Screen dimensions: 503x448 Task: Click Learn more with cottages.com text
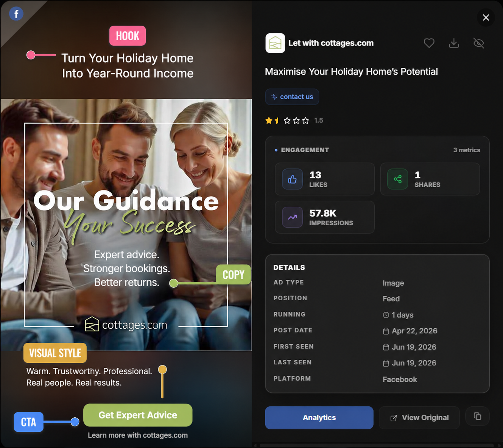coord(138,435)
